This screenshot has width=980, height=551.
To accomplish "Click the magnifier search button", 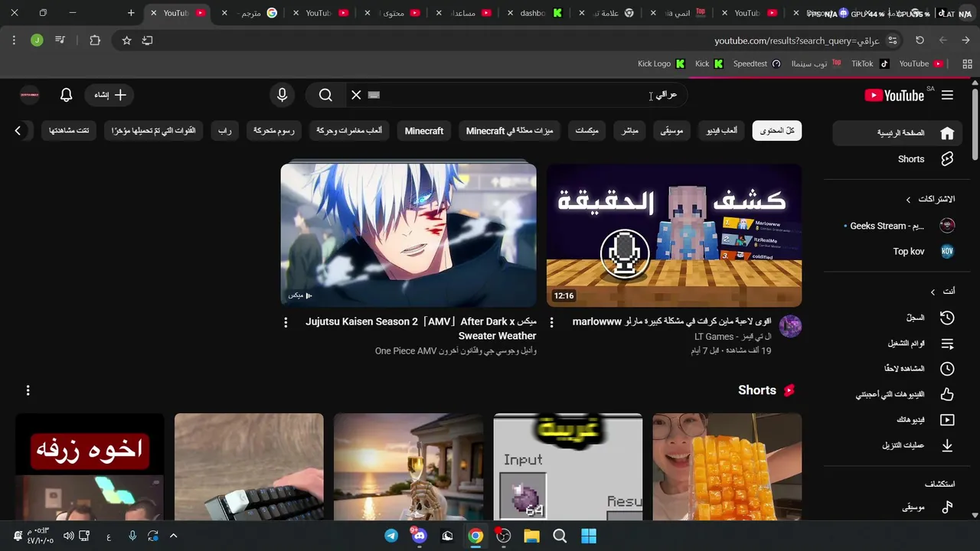I will pyautogui.click(x=325, y=95).
